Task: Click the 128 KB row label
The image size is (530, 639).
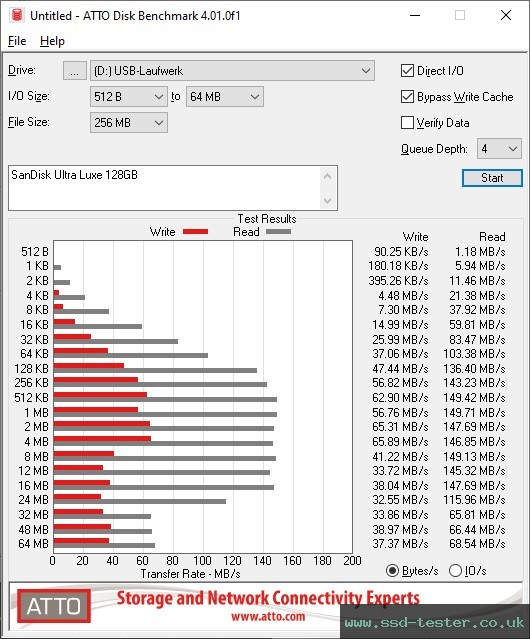Action: (31, 369)
